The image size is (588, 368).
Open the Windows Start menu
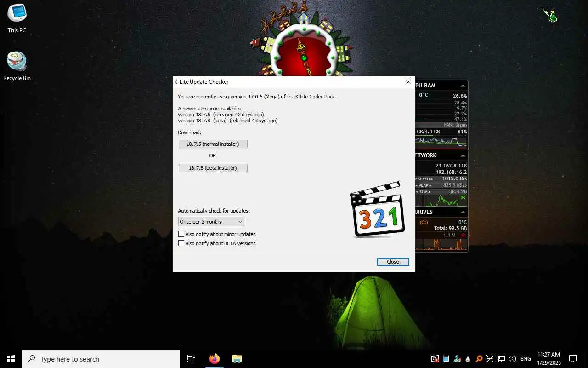[11, 359]
